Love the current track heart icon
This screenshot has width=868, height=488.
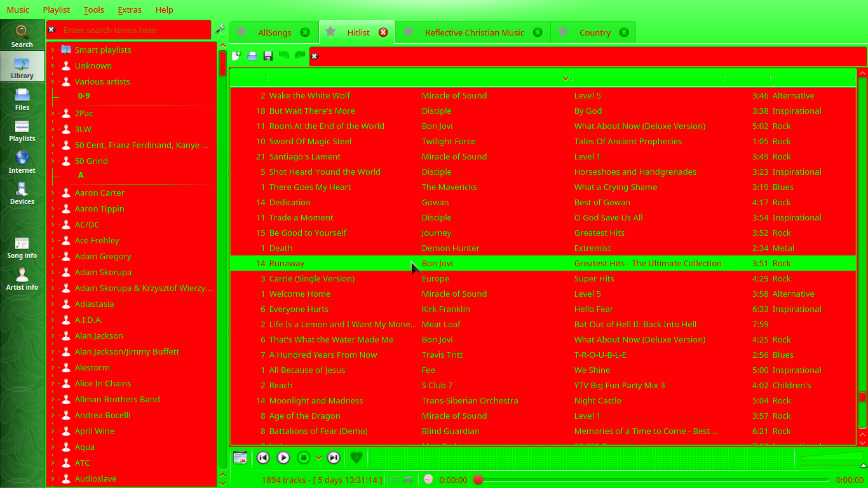pos(356,457)
